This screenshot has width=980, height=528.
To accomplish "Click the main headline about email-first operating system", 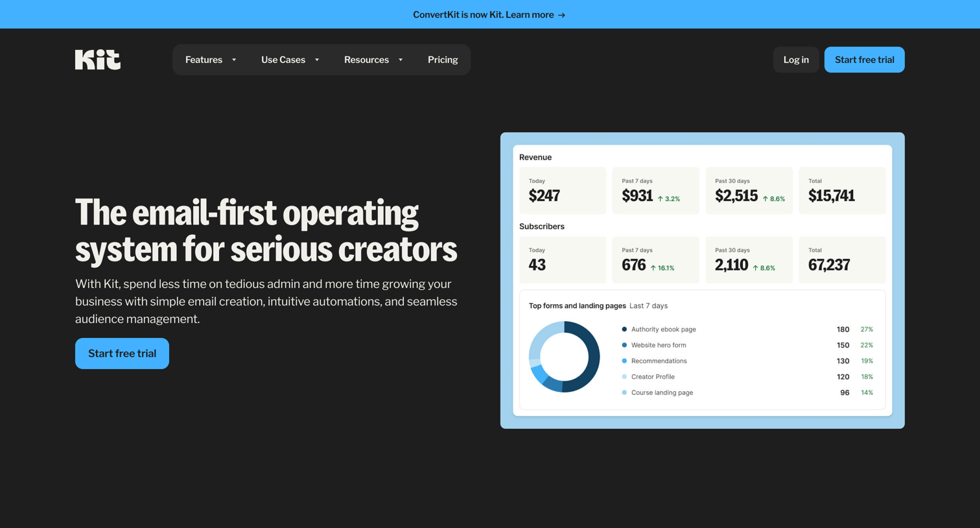I will [x=266, y=230].
